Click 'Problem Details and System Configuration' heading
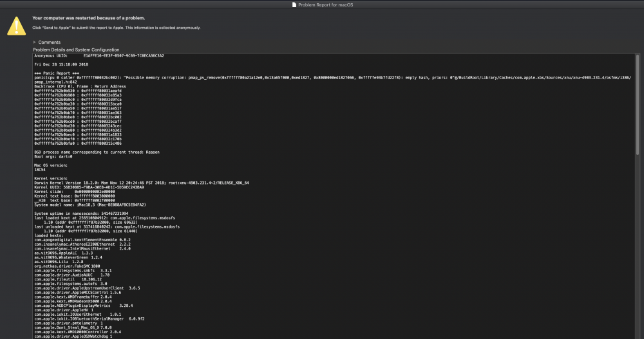This screenshot has height=339, width=644. click(77, 50)
